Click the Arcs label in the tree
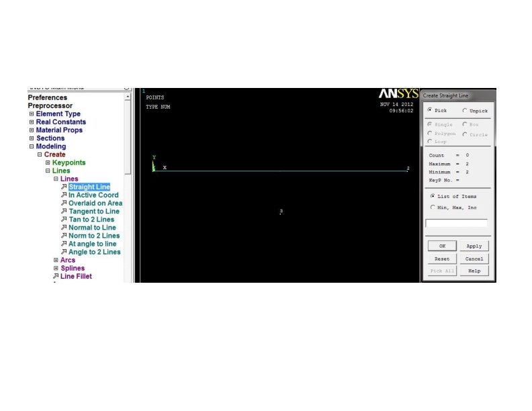The image size is (532, 411). pyautogui.click(x=68, y=260)
